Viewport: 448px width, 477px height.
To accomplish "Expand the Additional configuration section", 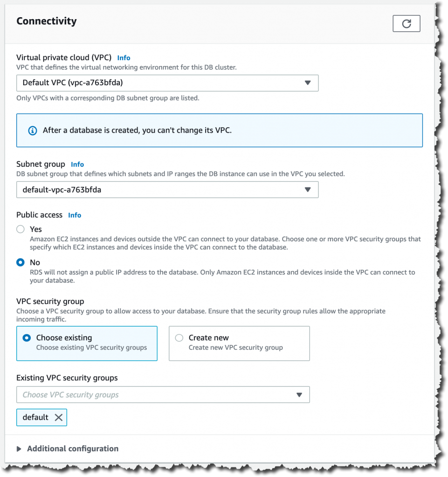I will pos(72,449).
